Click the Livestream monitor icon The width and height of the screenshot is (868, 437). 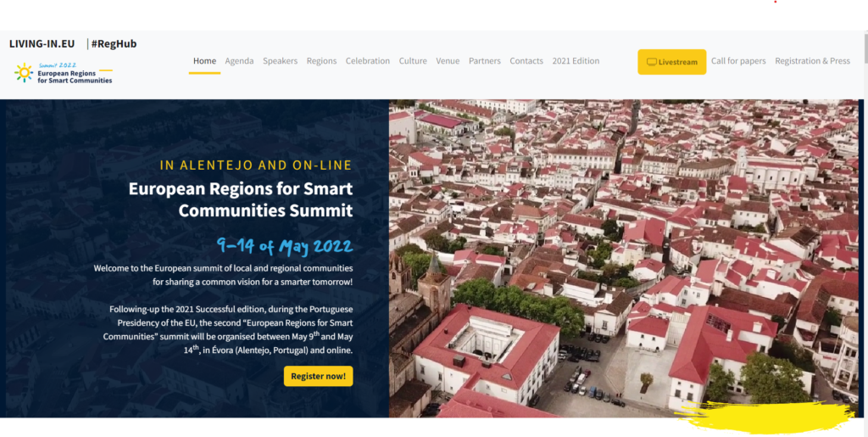[652, 62]
